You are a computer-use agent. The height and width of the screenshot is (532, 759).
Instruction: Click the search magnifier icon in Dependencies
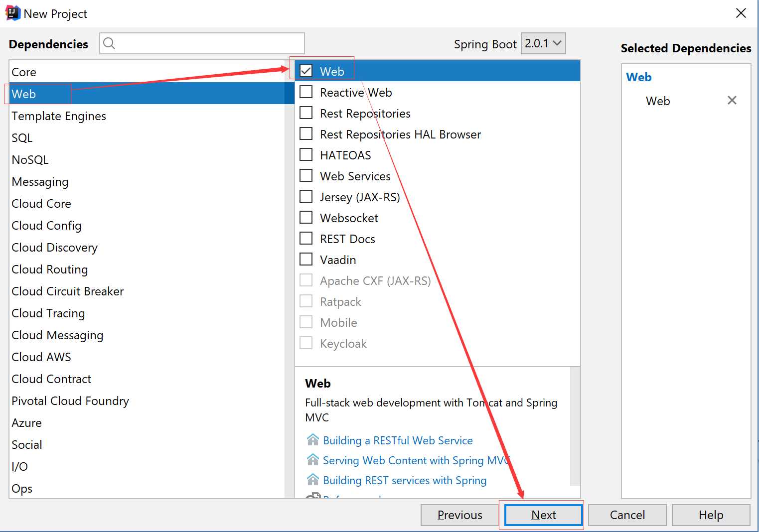[x=109, y=44]
